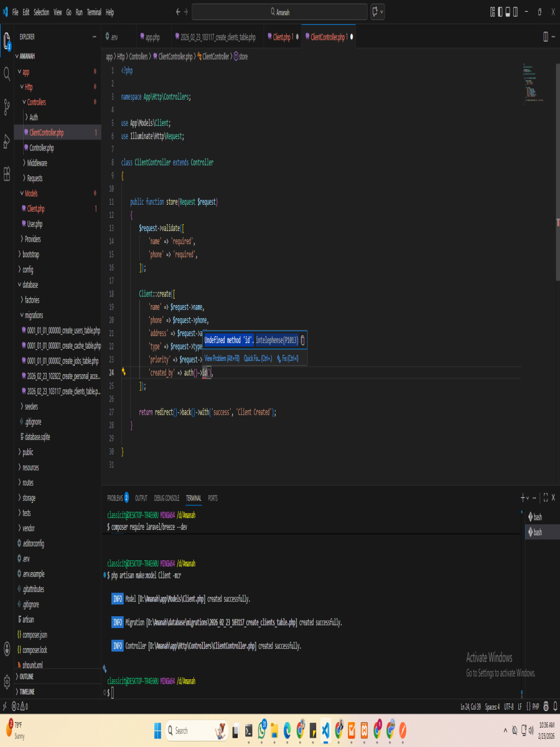Open the Accounts icon in activity bar

[7, 649]
